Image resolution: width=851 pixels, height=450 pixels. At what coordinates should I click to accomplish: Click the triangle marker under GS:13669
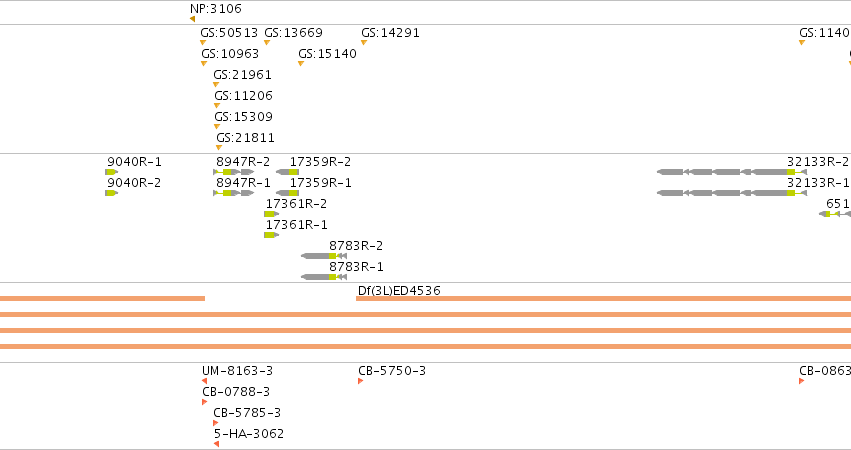tap(267, 42)
